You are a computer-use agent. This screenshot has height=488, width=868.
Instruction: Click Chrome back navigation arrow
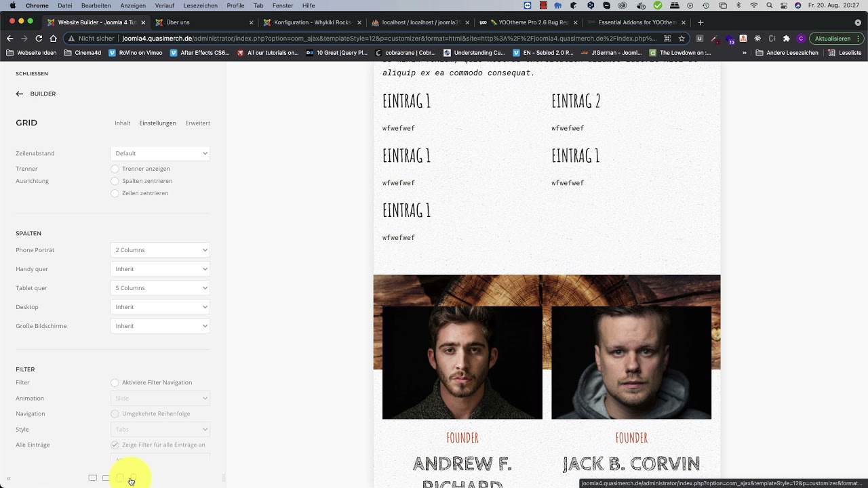point(10,39)
